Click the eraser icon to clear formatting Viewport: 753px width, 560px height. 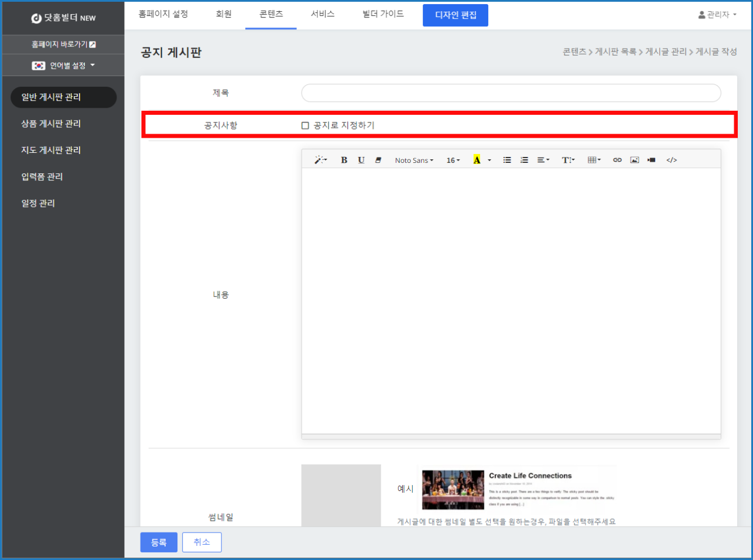(x=378, y=160)
